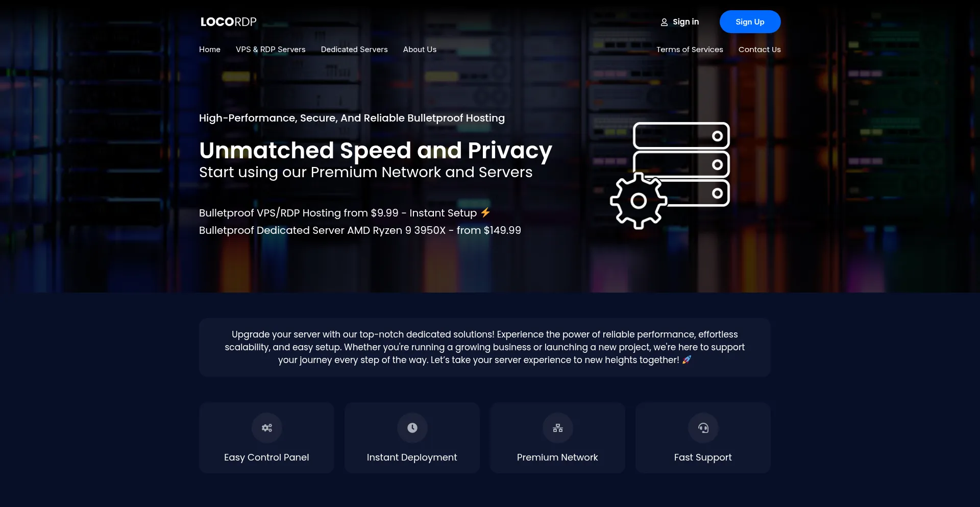
Task: Select the Easy Control Panel card label
Action: click(x=266, y=457)
